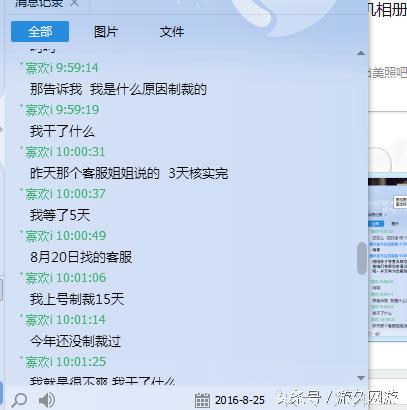Switch to the 文件 tab
The height and width of the screenshot is (410, 407).
(x=172, y=32)
